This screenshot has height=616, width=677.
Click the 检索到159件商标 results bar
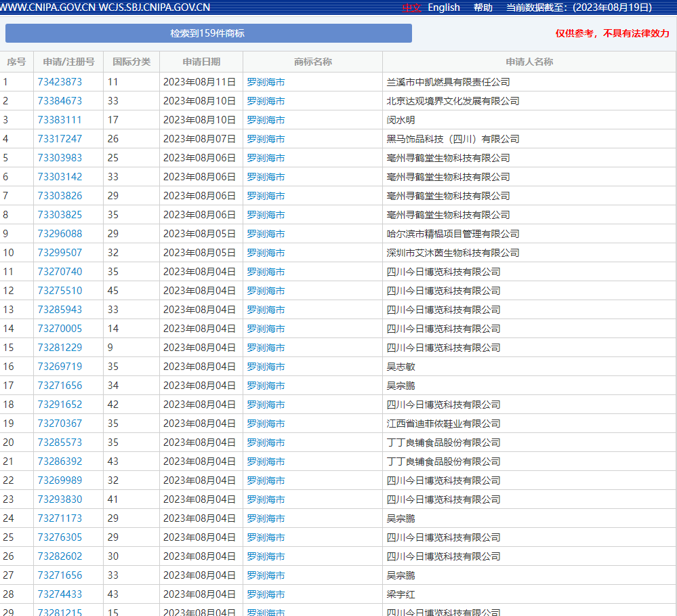209,33
